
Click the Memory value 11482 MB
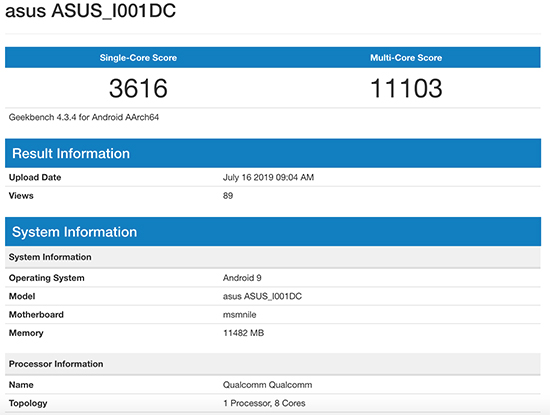coord(243,333)
